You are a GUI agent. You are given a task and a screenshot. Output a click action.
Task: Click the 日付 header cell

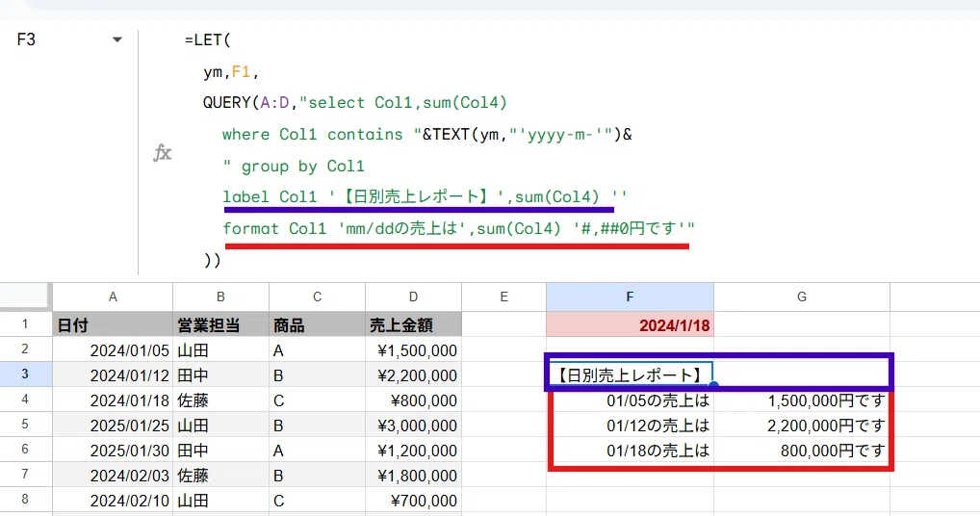pos(113,324)
